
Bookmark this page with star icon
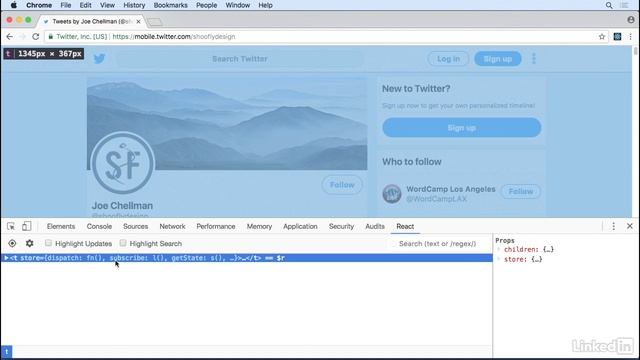coord(602,37)
